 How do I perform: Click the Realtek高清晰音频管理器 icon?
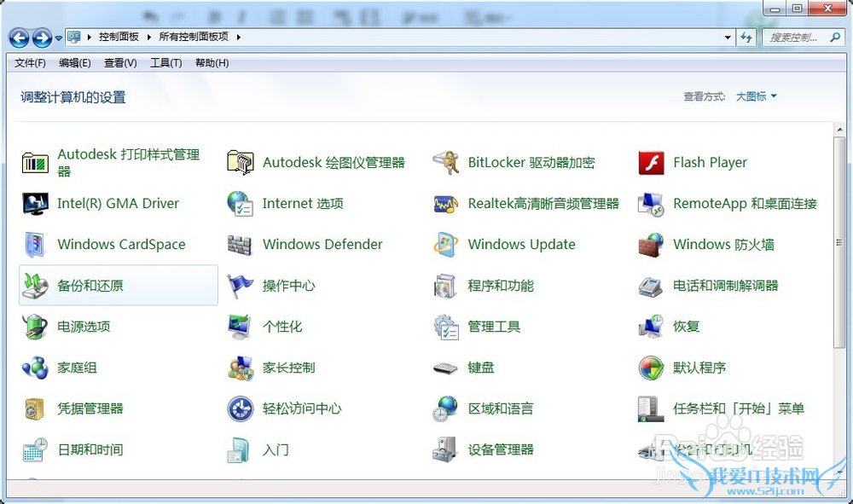point(446,204)
